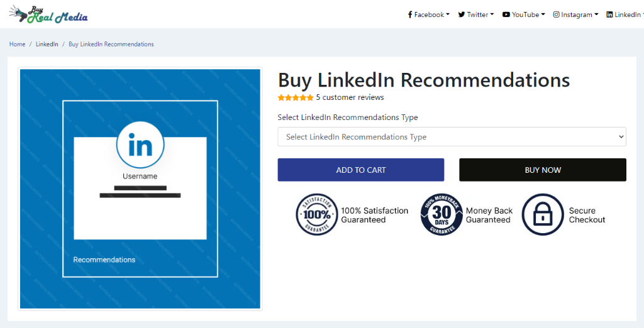This screenshot has height=328, width=644.
Task: Click Buy LinkedIn Recommendations breadcrumb
Action: (x=111, y=44)
